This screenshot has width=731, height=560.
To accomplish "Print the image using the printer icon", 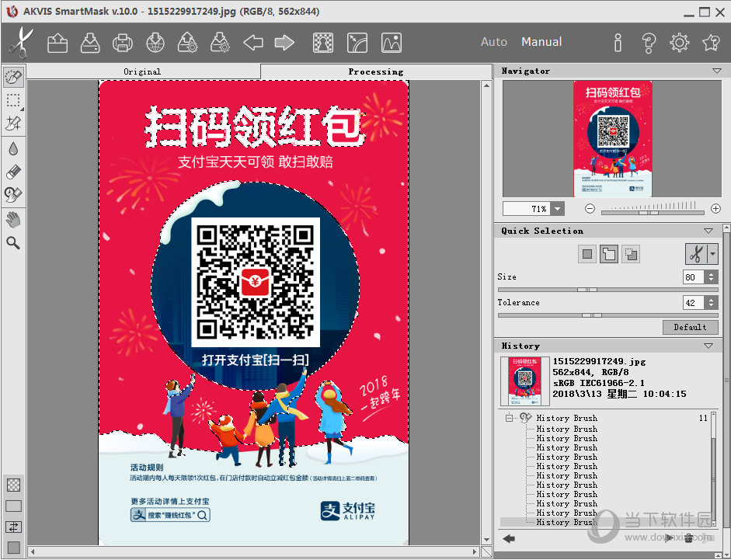I will tap(123, 43).
